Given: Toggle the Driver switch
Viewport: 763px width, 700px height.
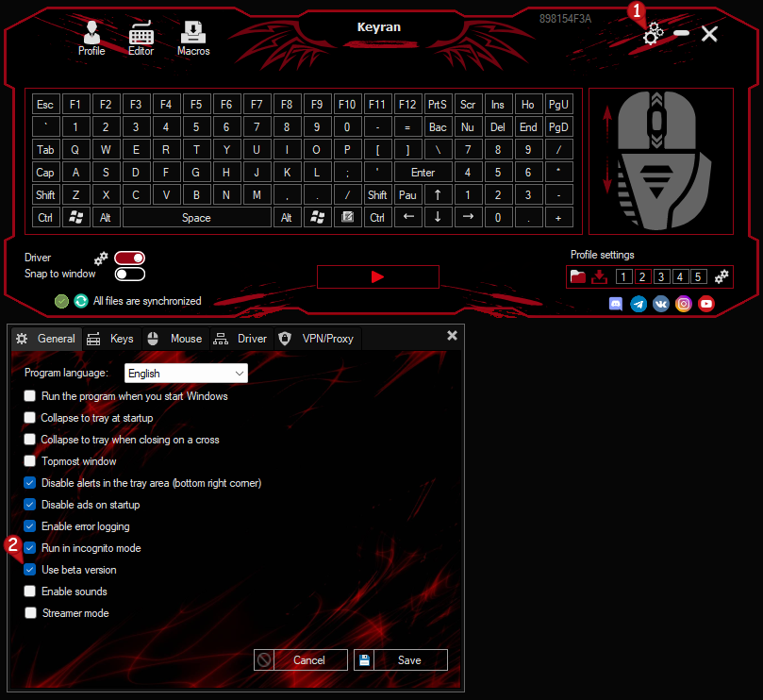Looking at the screenshot, I should pos(129,258).
